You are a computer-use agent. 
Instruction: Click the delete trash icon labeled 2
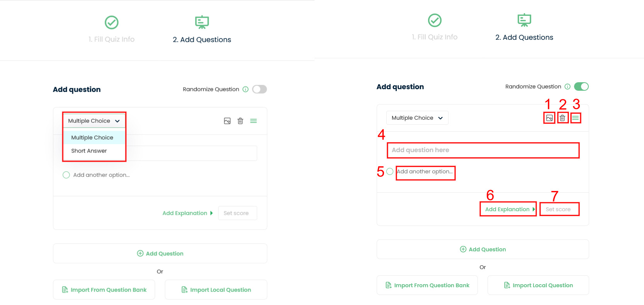click(x=562, y=118)
